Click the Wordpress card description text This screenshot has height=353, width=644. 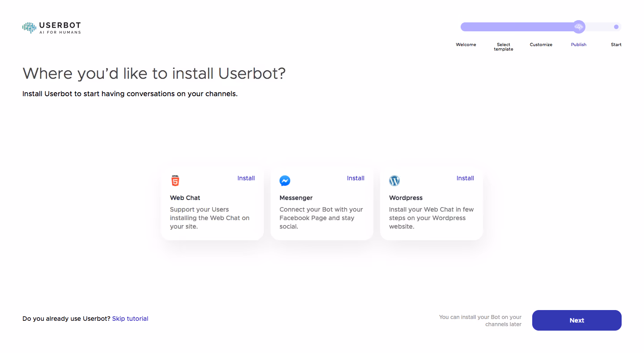tap(431, 218)
